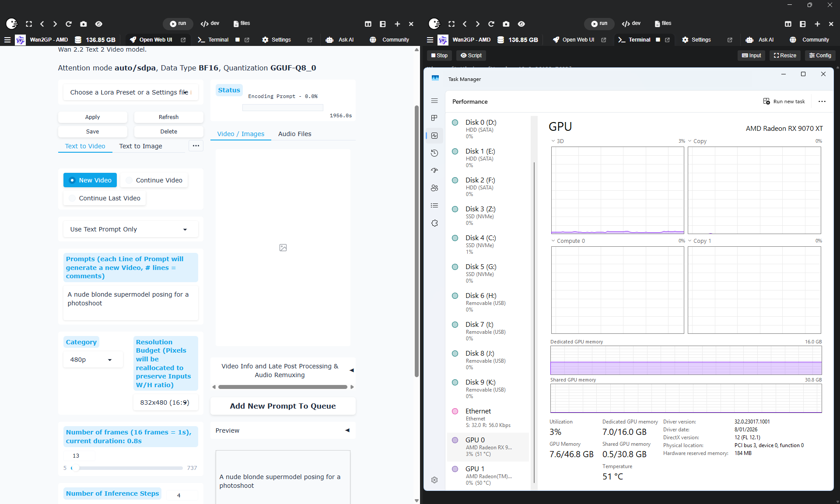
Task: Open Task Manager App history page
Action: pyautogui.click(x=434, y=153)
